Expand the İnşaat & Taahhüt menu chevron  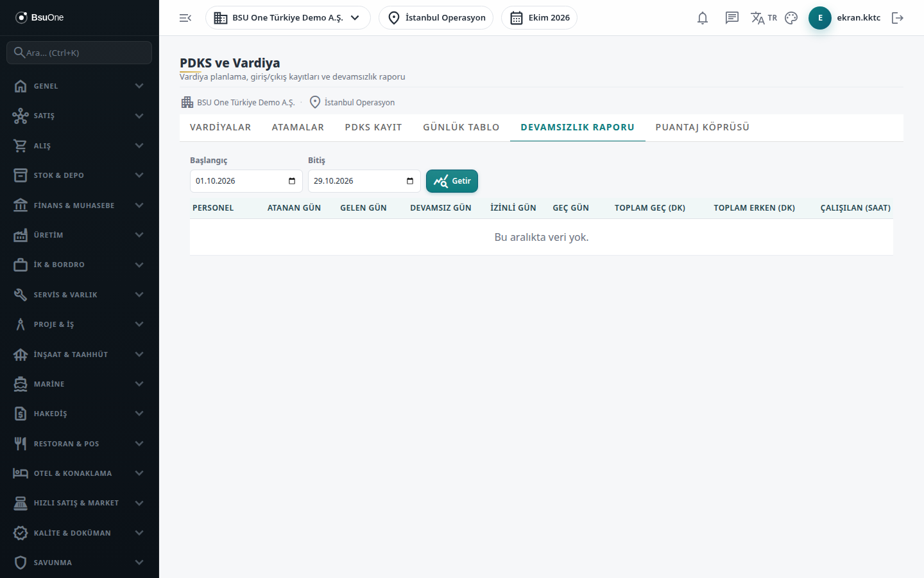(x=139, y=355)
